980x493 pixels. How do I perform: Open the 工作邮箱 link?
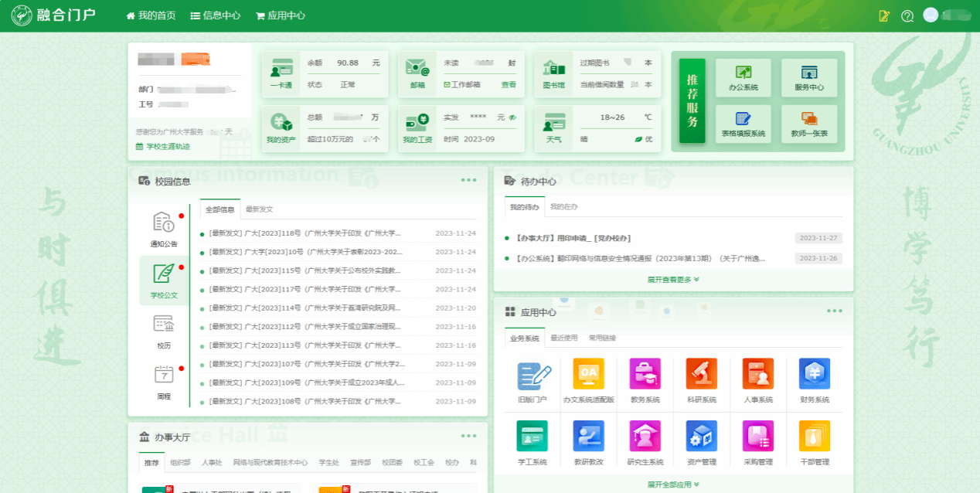(x=462, y=85)
